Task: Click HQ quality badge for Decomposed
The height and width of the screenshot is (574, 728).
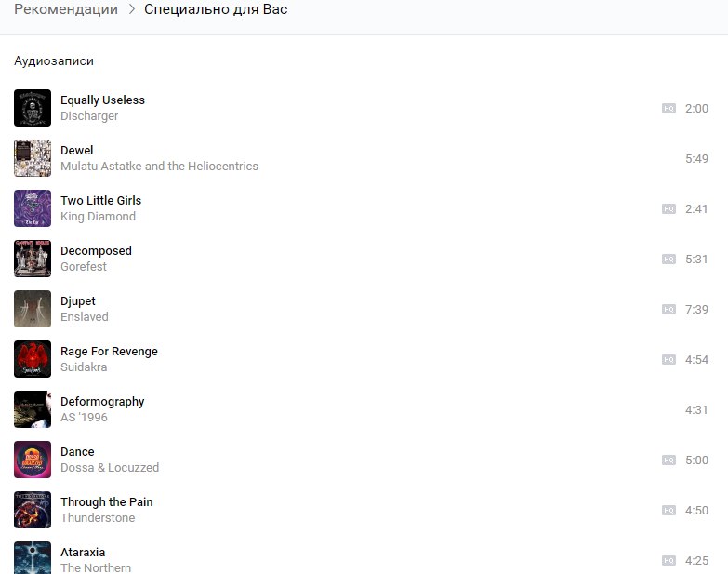Action: point(668,260)
